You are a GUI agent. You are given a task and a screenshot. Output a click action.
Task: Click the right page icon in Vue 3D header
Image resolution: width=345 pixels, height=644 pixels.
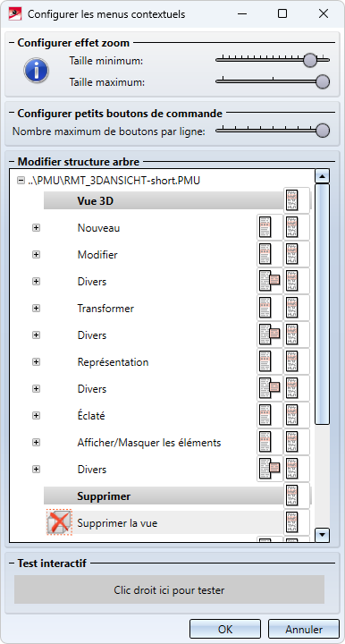pyautogui.click(x=297, y=200)
